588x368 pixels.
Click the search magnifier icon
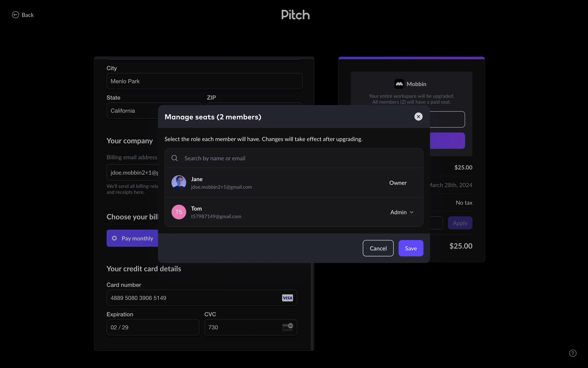(175, 158)
